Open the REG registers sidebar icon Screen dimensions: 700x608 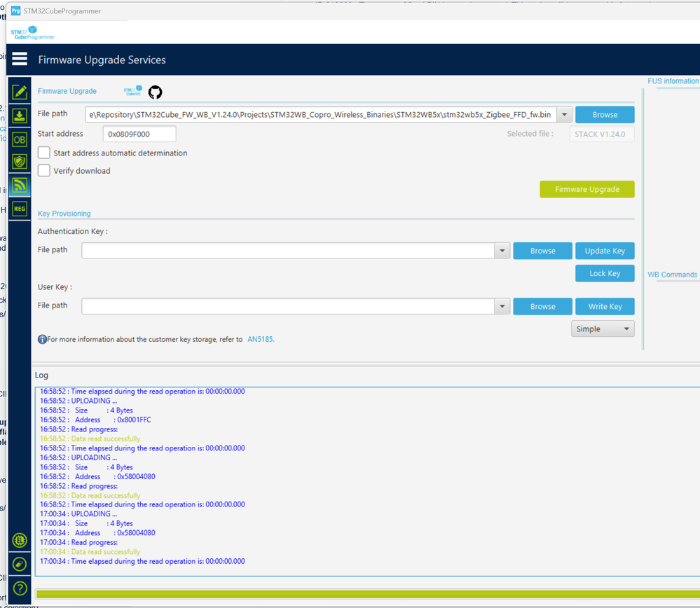point(20,209)
